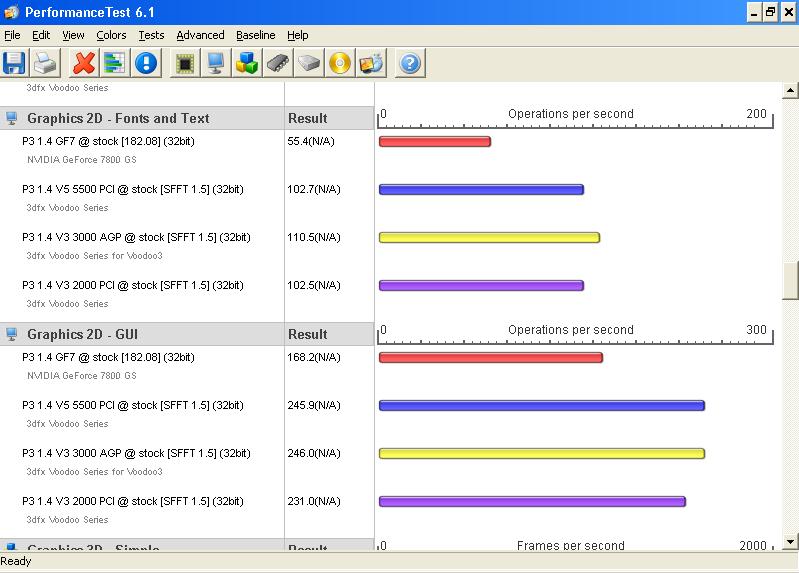The height and width of the screenshot is (573, 799).
Task: Select the 168.2(N/A) result value
Action: tap(314, 357)
